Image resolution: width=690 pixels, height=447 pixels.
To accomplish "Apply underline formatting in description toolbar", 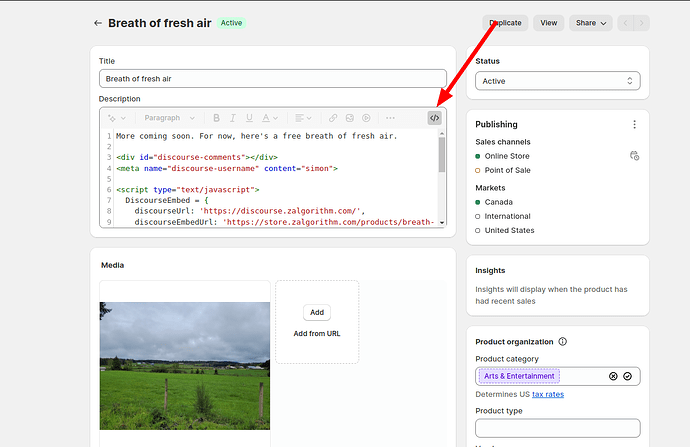I will 249,118.
